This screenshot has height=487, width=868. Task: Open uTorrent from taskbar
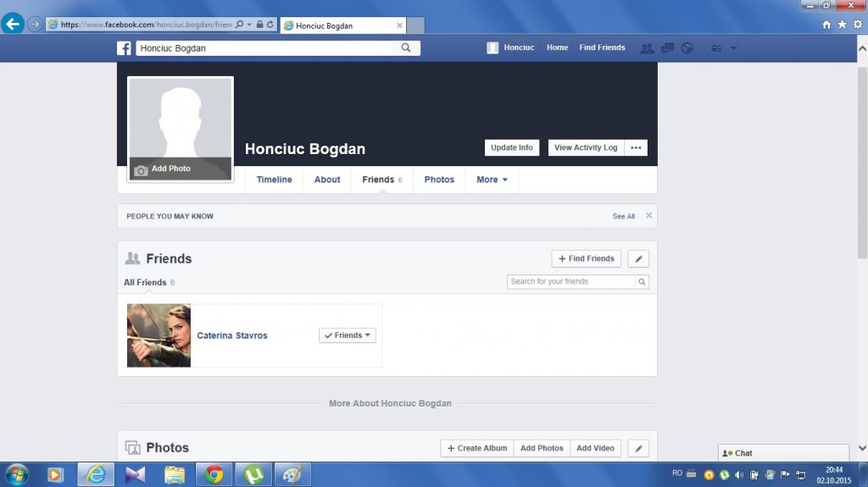[x=253, y=475]
